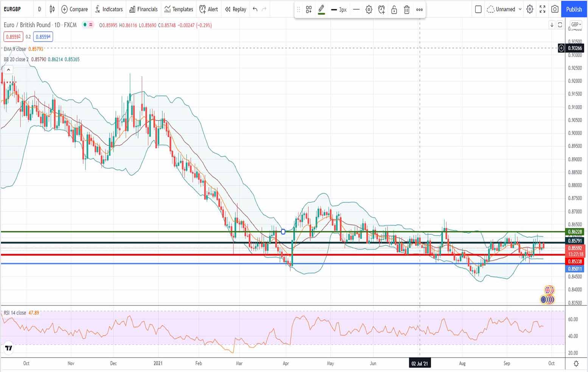Open the Financials menu
The height and width of the screenshot is (372, 588).
143,9
